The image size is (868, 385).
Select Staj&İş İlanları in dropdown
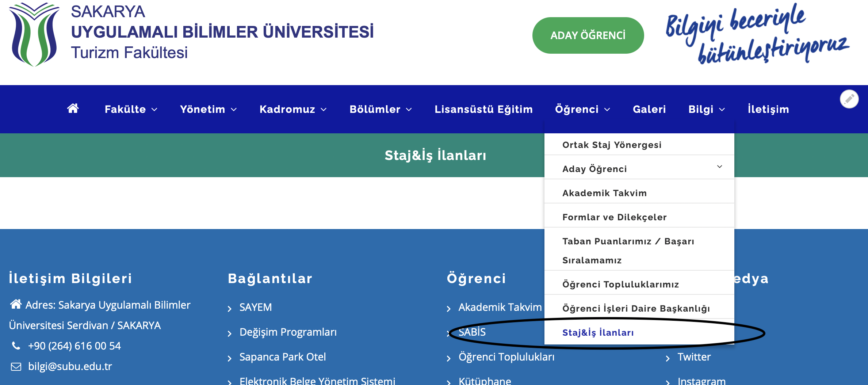[x=639, y=332]
